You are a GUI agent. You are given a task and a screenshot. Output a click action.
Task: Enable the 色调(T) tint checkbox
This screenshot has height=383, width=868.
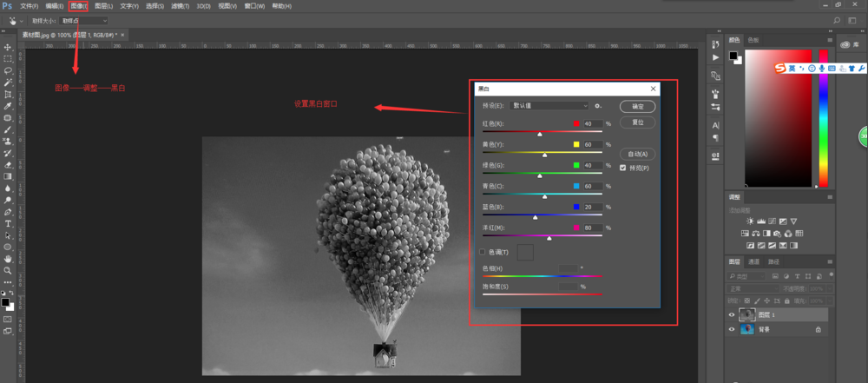(483, 252)
